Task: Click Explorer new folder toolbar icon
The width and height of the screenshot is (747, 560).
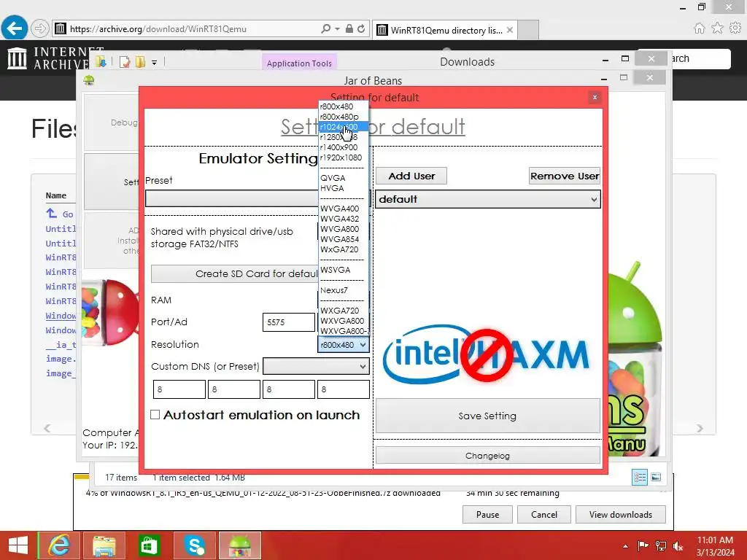Action: coord(140,62)
